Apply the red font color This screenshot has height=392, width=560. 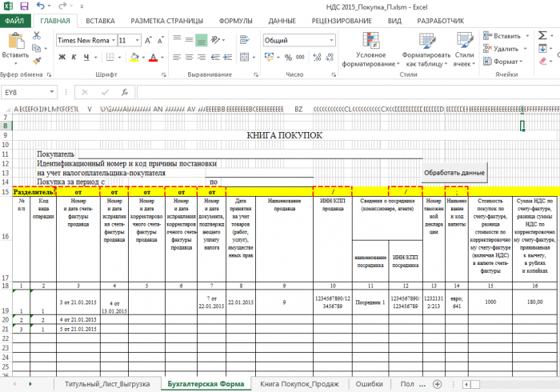154,57
